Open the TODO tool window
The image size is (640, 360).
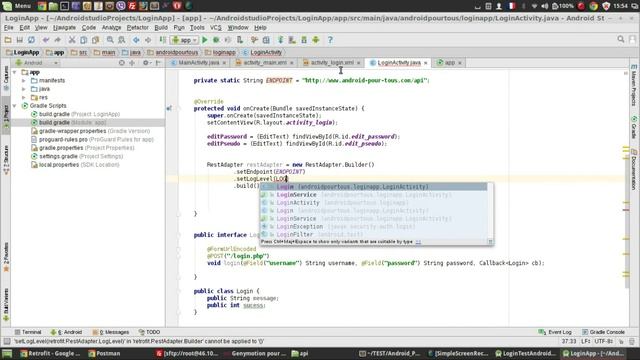click(149, 332)
